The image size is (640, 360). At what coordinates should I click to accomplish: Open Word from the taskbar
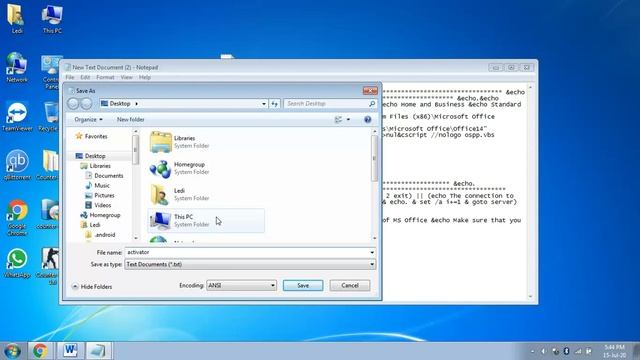(70, 351)
